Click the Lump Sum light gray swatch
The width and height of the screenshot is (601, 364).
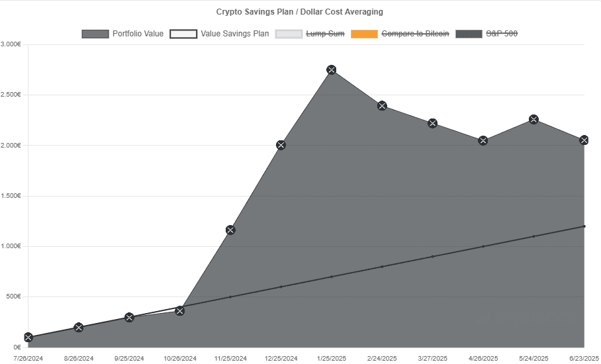click(x=289, y=34)
